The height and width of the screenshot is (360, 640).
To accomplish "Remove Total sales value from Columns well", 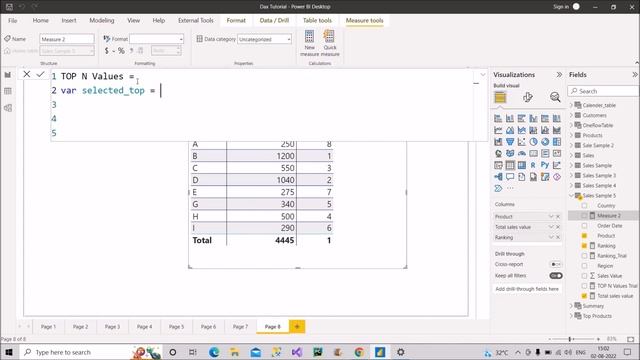I will point(558,227).
